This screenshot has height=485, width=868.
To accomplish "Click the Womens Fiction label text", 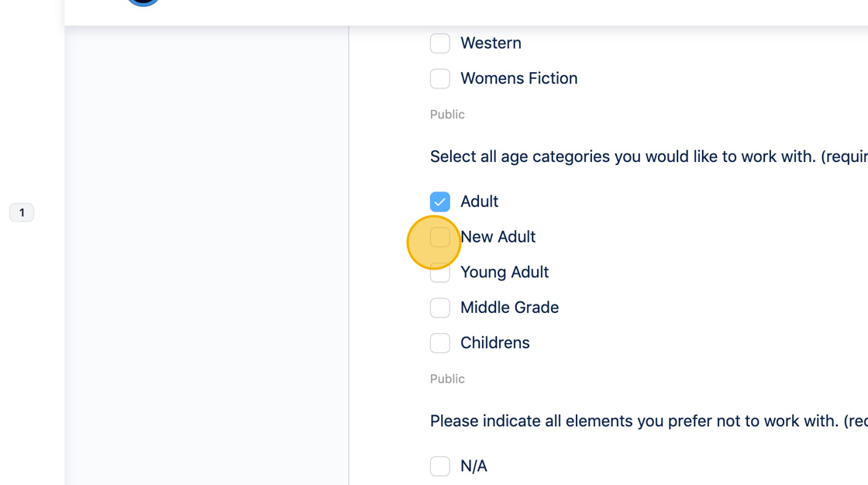I will click(518, 78).
